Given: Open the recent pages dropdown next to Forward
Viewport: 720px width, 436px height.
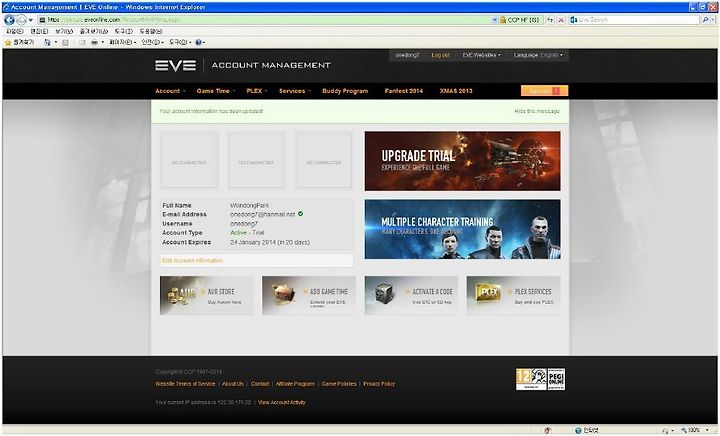Looking at the screenshot, I should (x=31, y=20).
